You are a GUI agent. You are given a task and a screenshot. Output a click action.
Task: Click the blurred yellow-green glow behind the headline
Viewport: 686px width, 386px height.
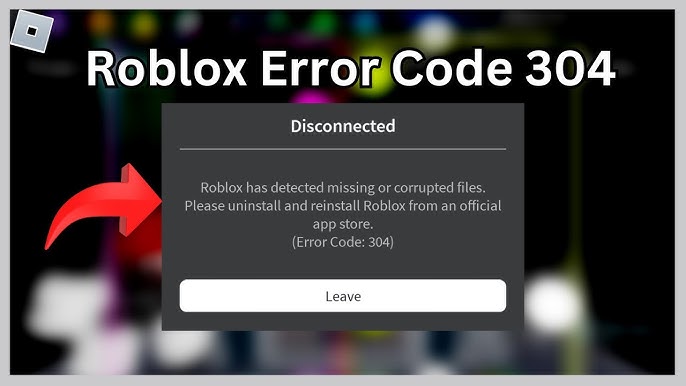pyautogui.click(x=372, y=70)
